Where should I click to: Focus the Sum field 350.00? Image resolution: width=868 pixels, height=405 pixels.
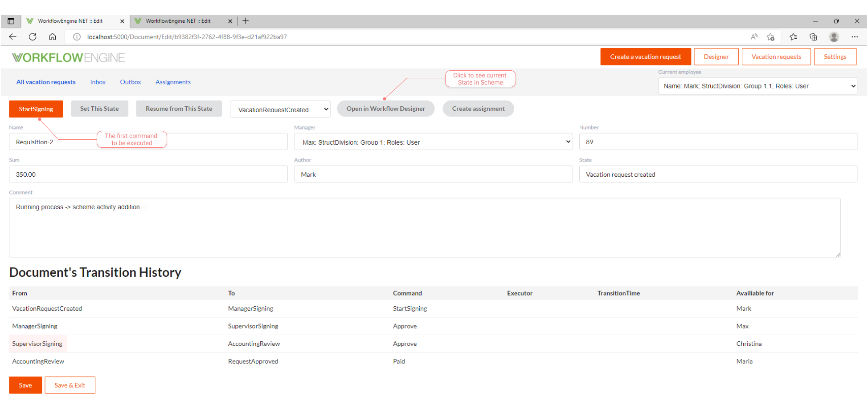click(148, 174)
